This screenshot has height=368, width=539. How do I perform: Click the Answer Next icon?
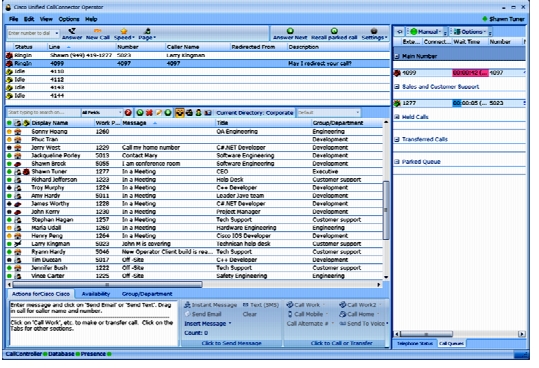point(290,31)
